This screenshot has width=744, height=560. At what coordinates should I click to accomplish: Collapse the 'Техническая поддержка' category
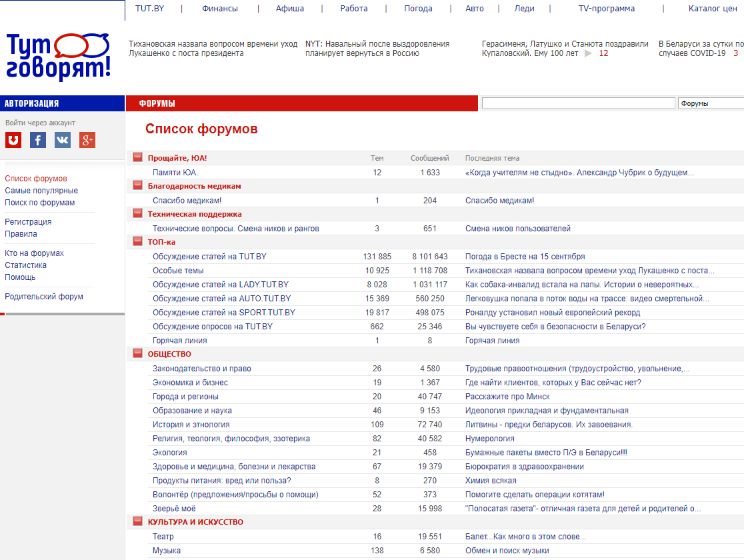tap(137, 213)
